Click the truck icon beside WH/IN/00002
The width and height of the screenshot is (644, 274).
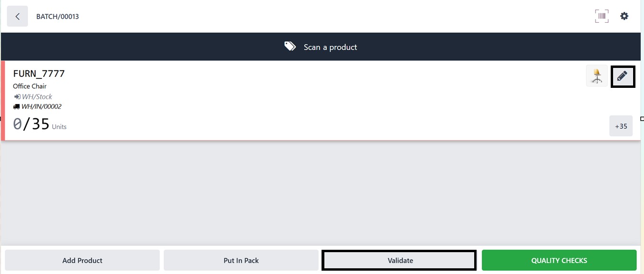(x=17, y=107)
